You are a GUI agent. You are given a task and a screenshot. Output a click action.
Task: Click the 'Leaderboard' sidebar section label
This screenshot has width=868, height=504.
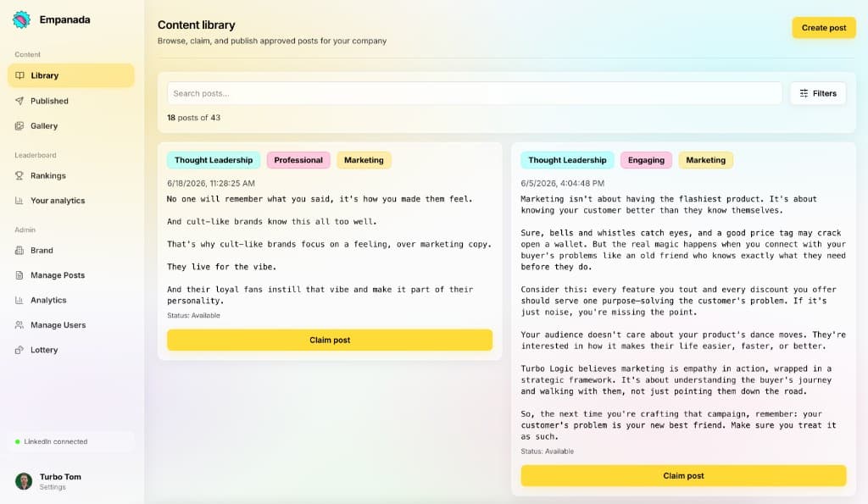[x=36, y=155]
